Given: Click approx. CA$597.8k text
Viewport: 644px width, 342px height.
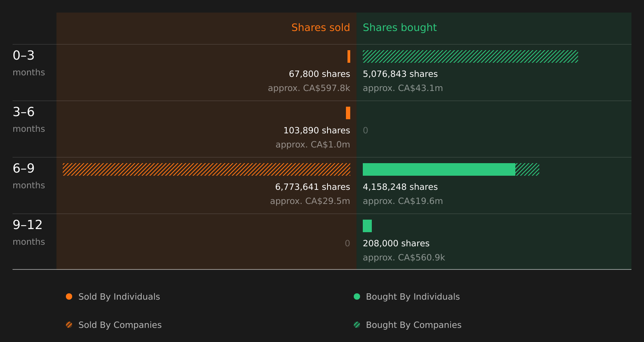Looking at the screenshot, I should (309, 88).
